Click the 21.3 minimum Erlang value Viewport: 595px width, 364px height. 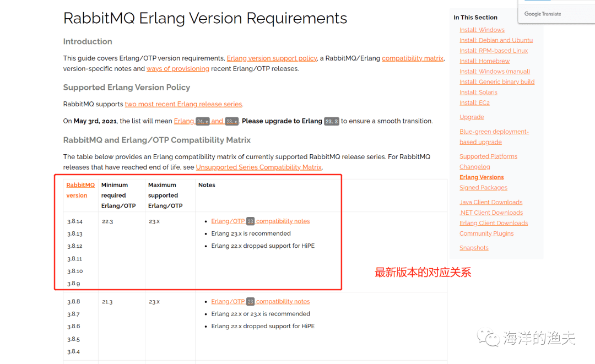coord(107,302)
